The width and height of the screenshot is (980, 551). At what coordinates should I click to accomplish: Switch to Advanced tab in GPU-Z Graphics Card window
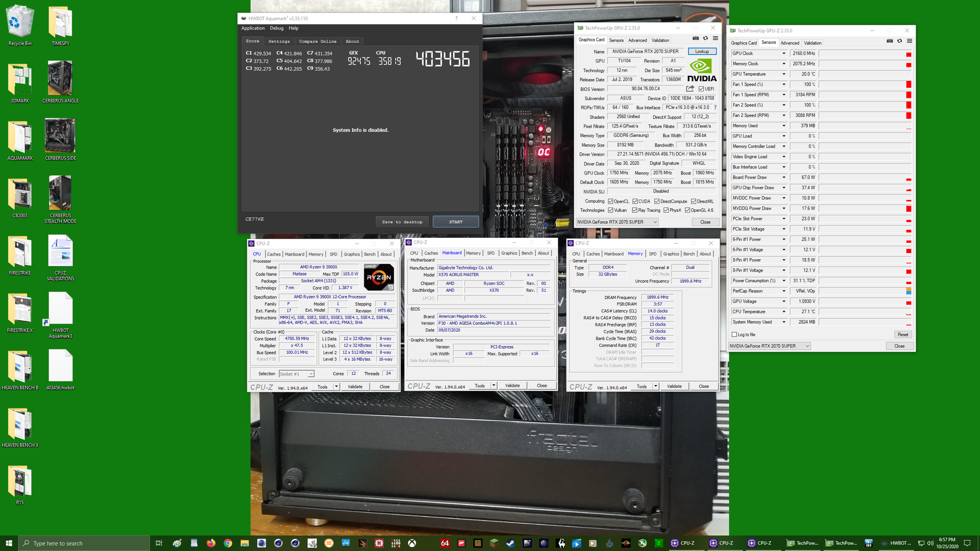[638, 40]
